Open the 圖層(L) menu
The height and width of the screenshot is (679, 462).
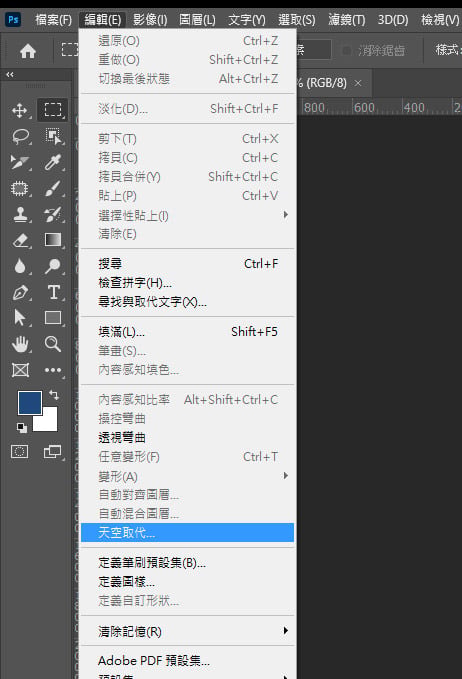click(197, 20)
